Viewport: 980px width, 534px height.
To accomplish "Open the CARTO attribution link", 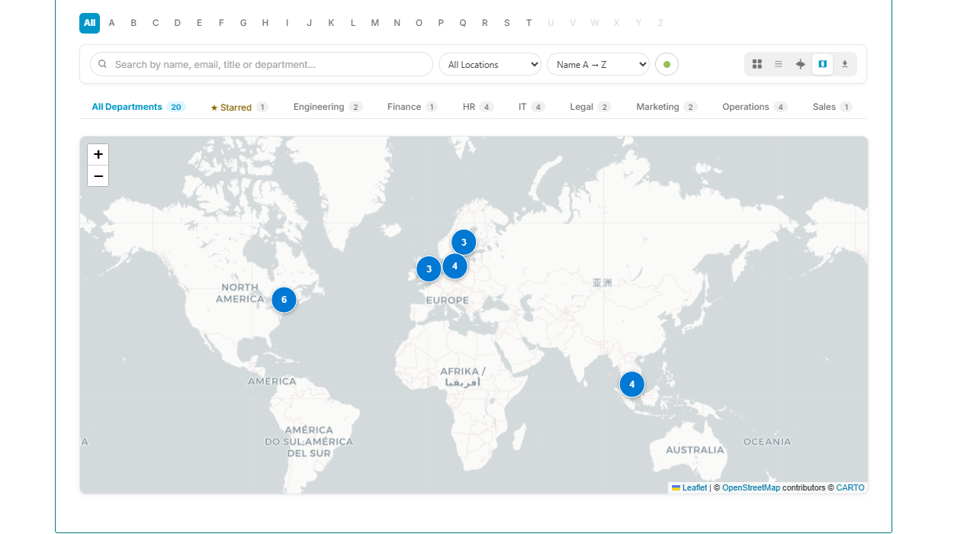I will tap(850, 487).
